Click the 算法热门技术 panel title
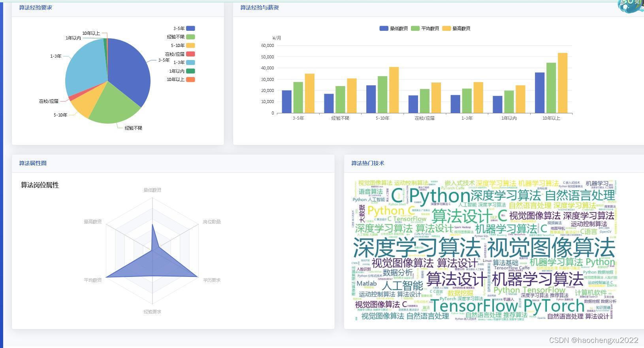Image resolution: width=644 pixels, height=348 pixels. 368,163
